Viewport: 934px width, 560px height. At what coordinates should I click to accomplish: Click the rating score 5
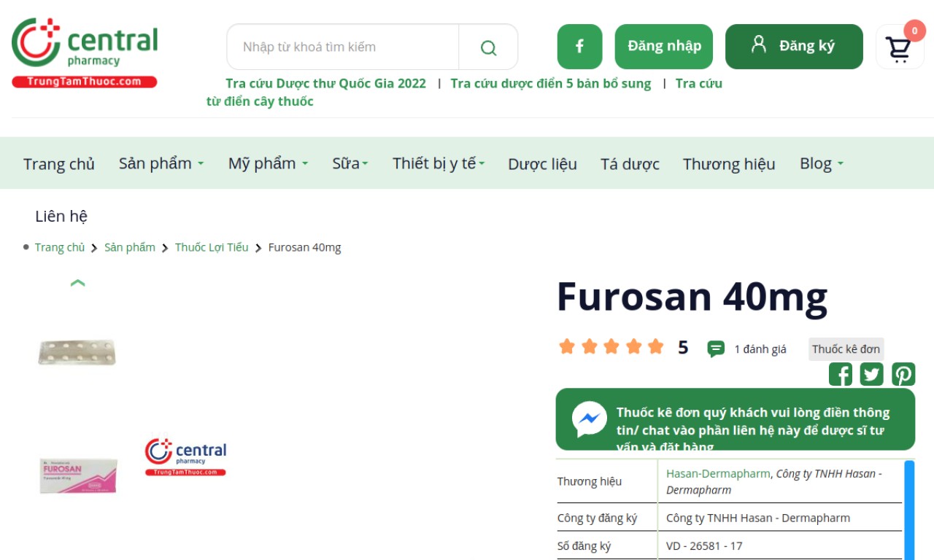tap(683, 347)
